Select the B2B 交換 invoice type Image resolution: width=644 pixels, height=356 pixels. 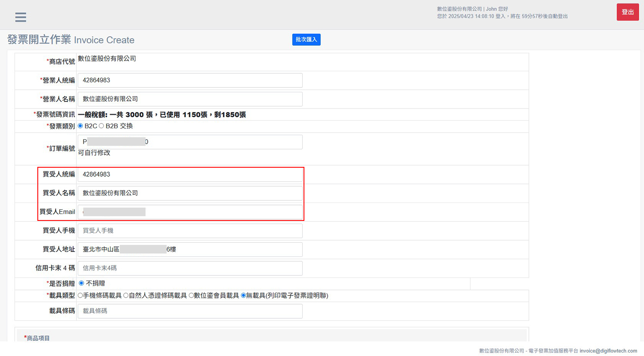click(x=102, y=126)
